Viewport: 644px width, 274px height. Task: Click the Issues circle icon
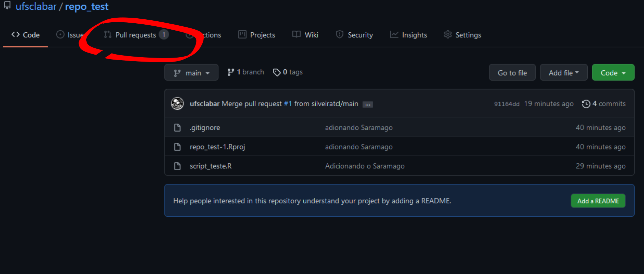pos(60,34)
